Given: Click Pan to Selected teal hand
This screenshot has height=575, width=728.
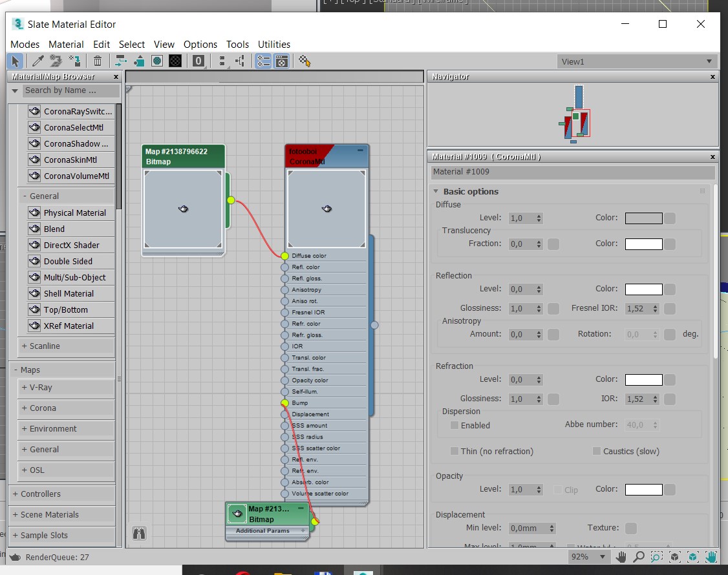Looking at the screenshot, I should (711, 556).
